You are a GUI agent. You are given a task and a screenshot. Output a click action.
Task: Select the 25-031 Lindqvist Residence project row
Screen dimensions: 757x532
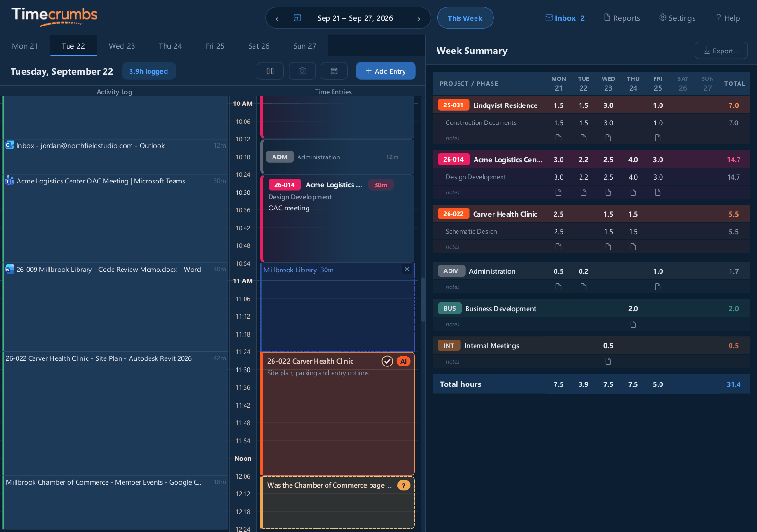click(591, 105)
